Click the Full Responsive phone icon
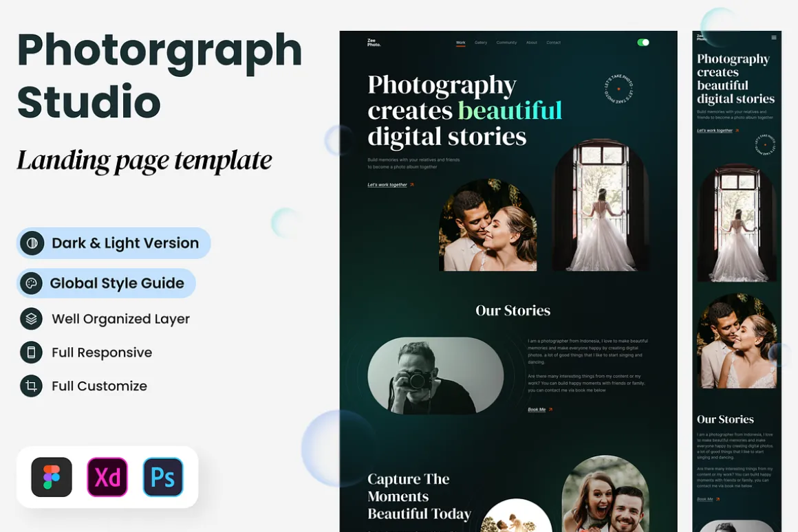This screenshot has height=532, width=798. pos(31,353)
